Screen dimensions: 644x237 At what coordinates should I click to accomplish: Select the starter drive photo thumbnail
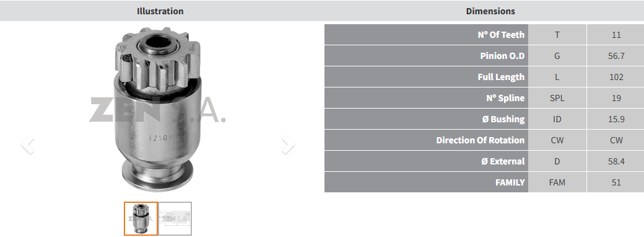(x=141, y=218)
